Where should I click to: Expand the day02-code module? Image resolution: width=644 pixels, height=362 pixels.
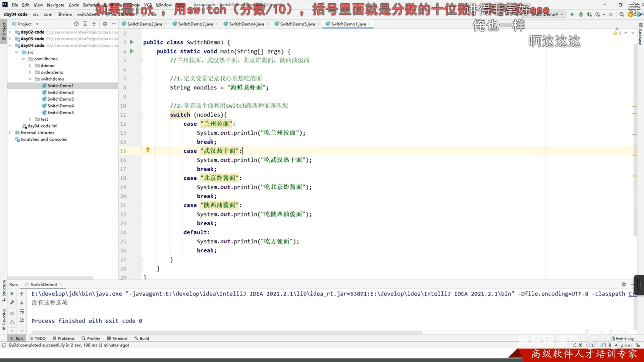10,32
